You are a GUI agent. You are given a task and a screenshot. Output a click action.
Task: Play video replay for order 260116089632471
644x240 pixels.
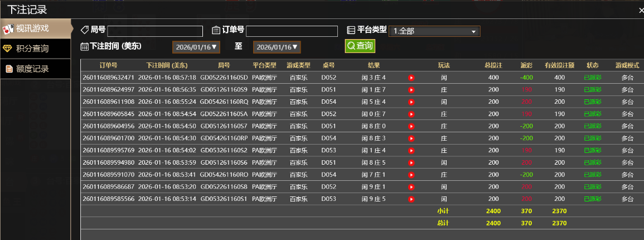[x=411, y=78]
